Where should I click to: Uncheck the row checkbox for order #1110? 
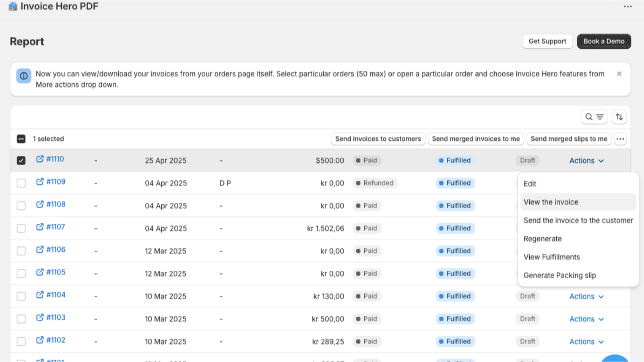click(x=21, y=159)
